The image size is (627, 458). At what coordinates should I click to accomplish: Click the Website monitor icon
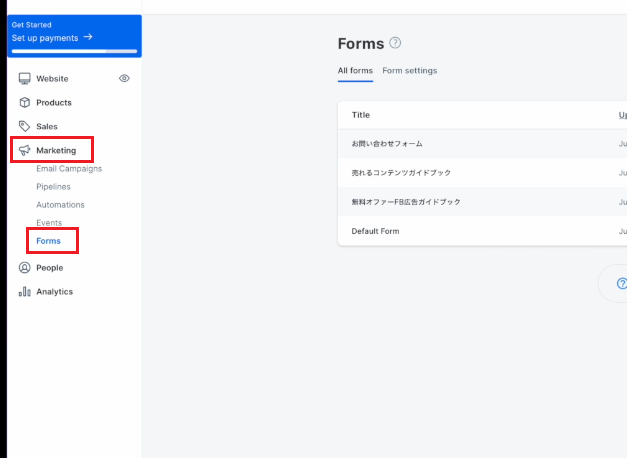point(24,78)
